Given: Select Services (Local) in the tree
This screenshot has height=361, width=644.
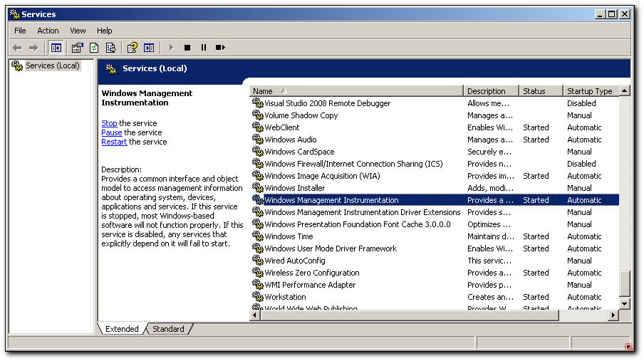Looking at the screenshot, I should 52,66.
